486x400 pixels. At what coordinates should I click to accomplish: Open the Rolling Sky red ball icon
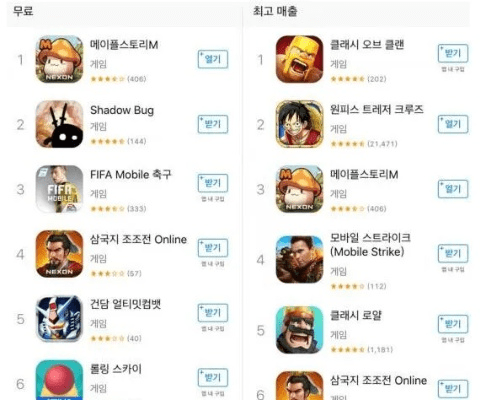tap(59, 380)
